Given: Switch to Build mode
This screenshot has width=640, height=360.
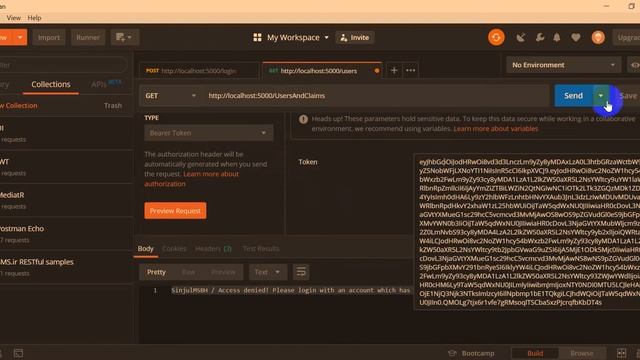Looking at the screenshot, I should point(535,353).
